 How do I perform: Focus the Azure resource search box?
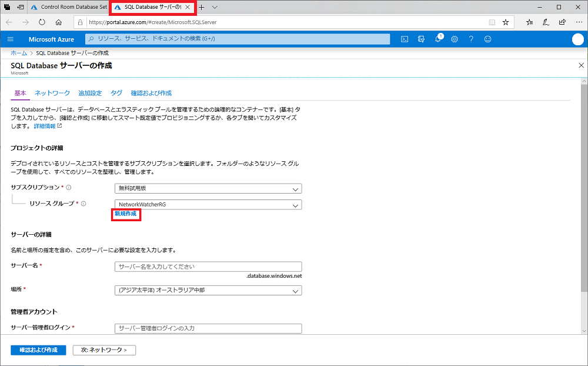pyautogui.click(x=238, y=39)
